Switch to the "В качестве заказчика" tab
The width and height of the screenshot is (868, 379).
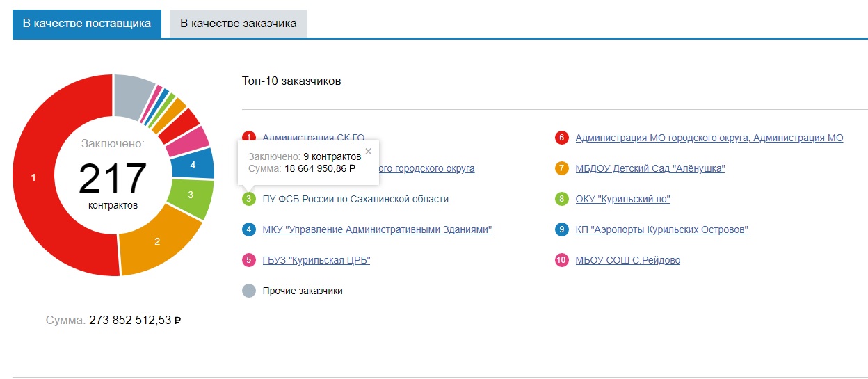[238, 24]
